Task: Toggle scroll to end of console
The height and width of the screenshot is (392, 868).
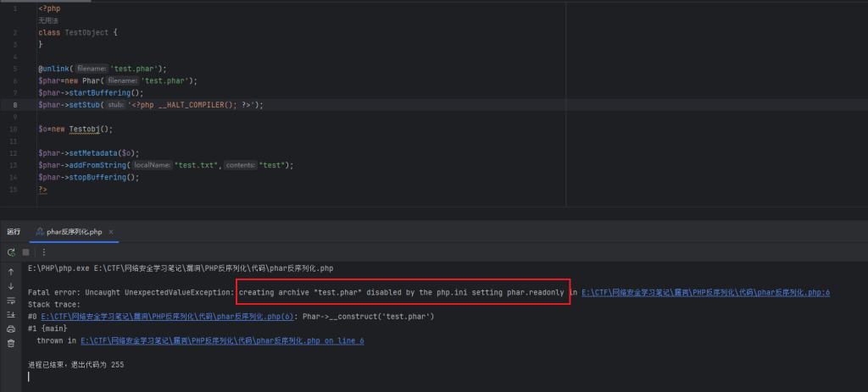Action: (x=11, y=314)
